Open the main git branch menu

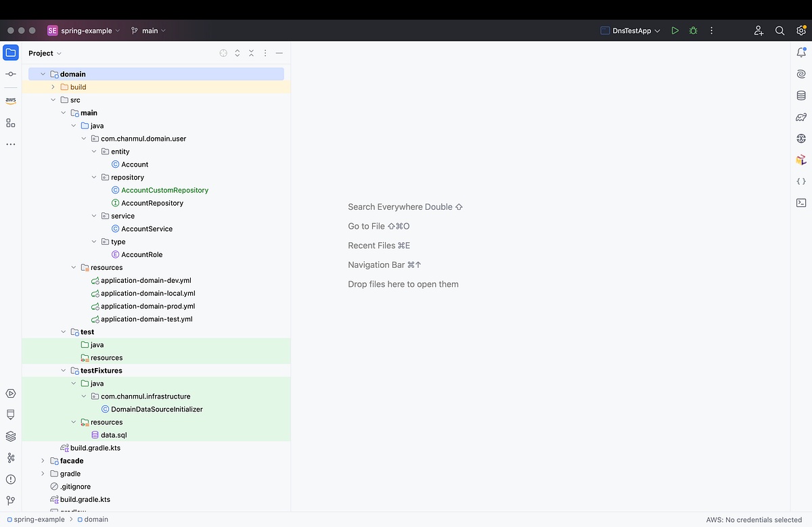click(148, 30)
